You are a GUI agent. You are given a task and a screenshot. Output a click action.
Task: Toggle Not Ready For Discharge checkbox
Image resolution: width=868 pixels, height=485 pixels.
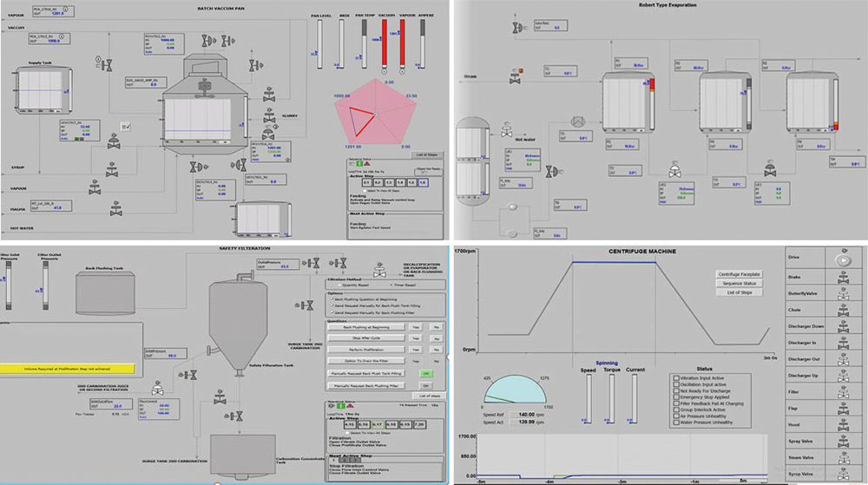pos(676,391)
